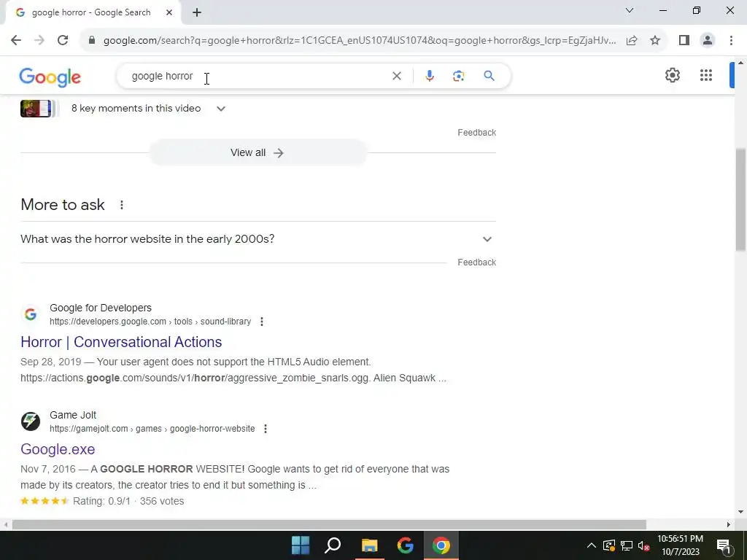Open Chrome three-dot menu
Image resolution: width=747 pixels, height=560 pixels.
731,41
